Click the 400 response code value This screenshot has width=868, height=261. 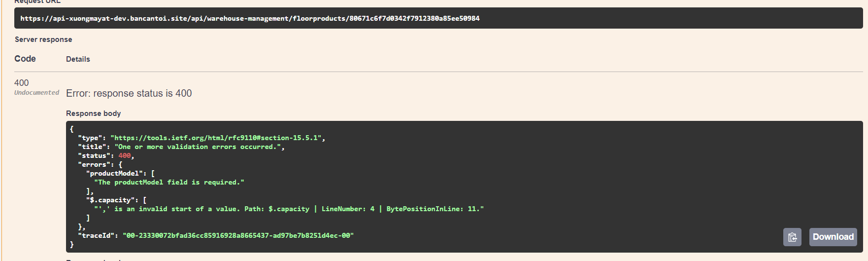(x=22, y=83)
